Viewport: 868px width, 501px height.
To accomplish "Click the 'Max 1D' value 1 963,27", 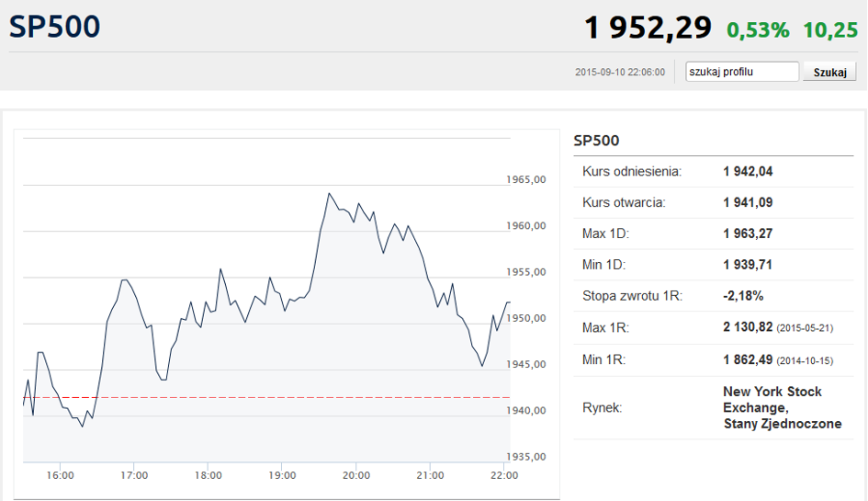I will click(748, 233).
